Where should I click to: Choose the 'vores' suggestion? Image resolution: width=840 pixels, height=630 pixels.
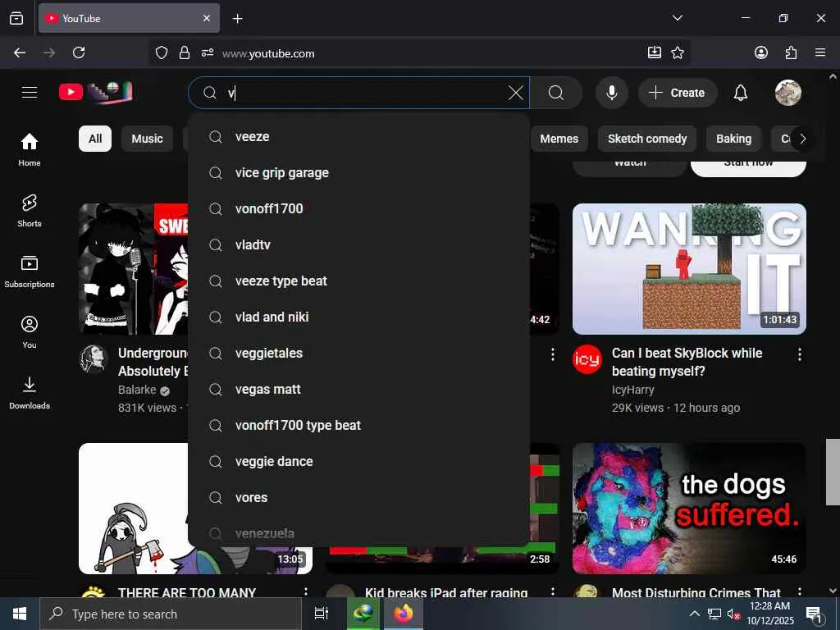(x=359, y=497)
